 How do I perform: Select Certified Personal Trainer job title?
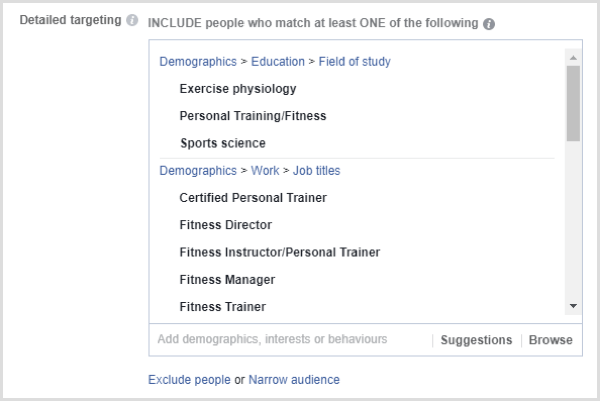point(253,198)
